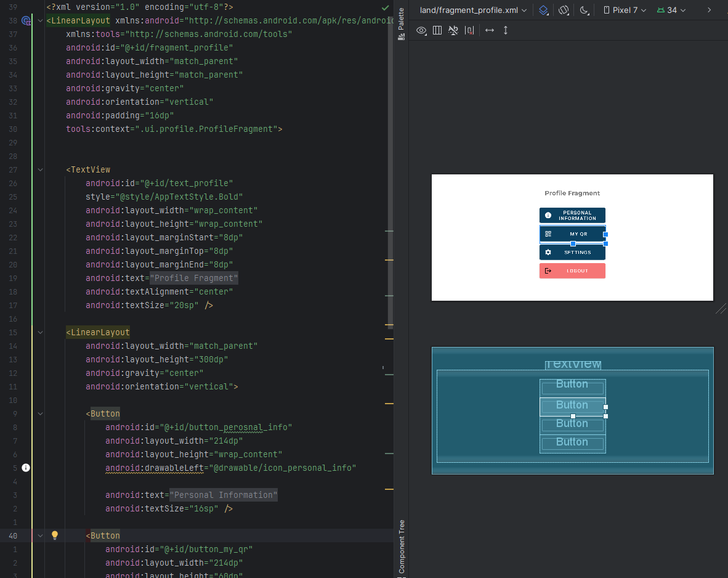Switch the preview night mode icon

pyautogui.click(x=584, y=10)
